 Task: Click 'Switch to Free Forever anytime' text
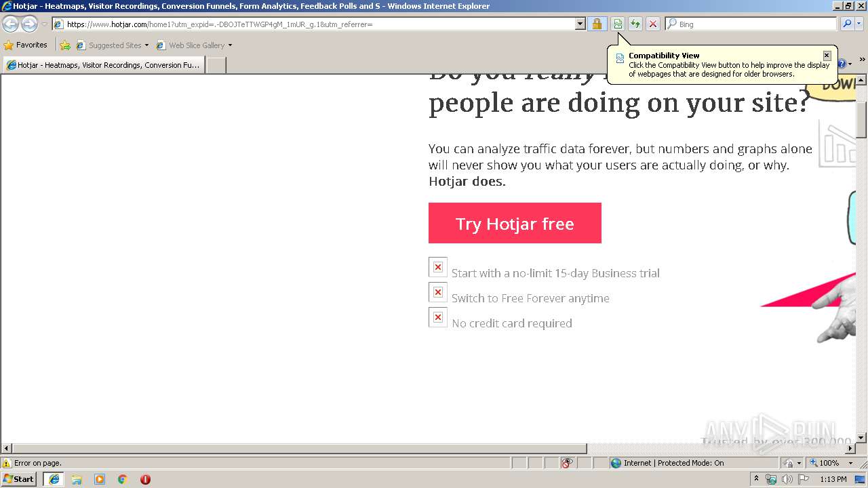pyautogui.click(x=530, y=298)
